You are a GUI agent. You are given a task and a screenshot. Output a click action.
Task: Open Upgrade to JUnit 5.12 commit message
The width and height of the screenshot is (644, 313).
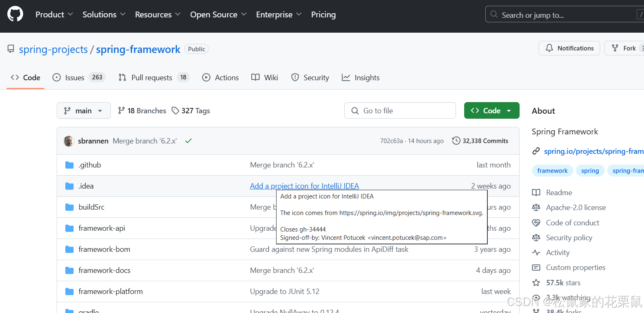285,291
